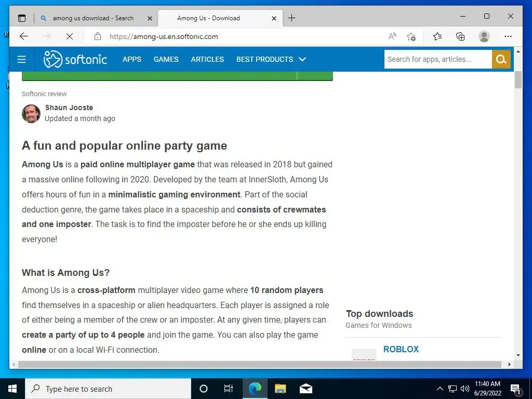532x399 pixels.
Task: Open Cortana from the taskbar
Action: [204, 389]
